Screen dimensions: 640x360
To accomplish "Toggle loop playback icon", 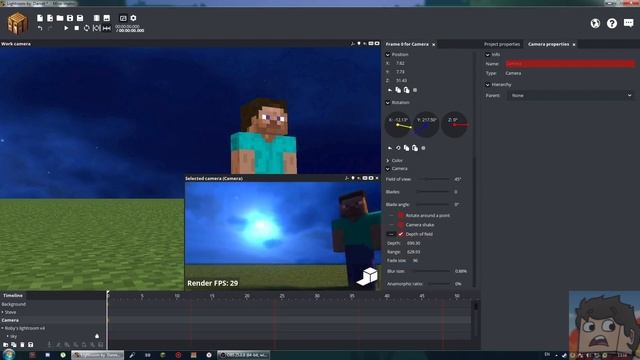I will 87,28.
